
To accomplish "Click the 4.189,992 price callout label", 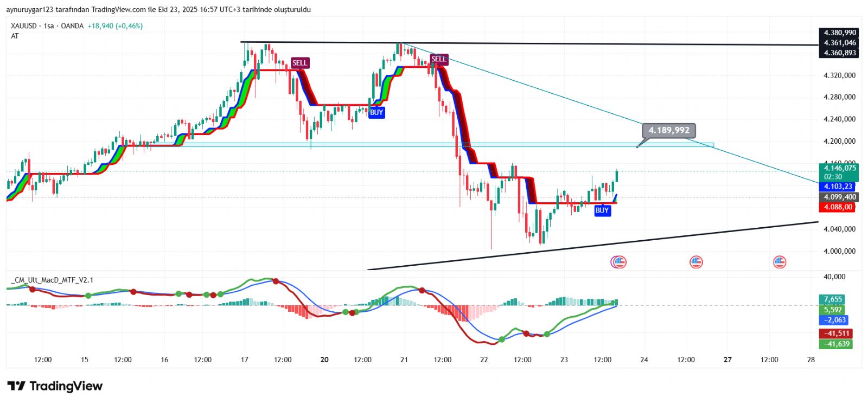I will (x=669, y=130).
